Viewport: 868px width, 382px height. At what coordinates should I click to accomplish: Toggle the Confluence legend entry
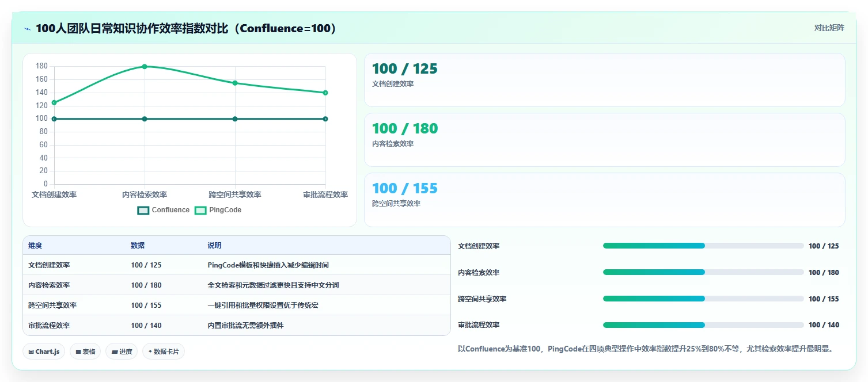pos(164,210)
